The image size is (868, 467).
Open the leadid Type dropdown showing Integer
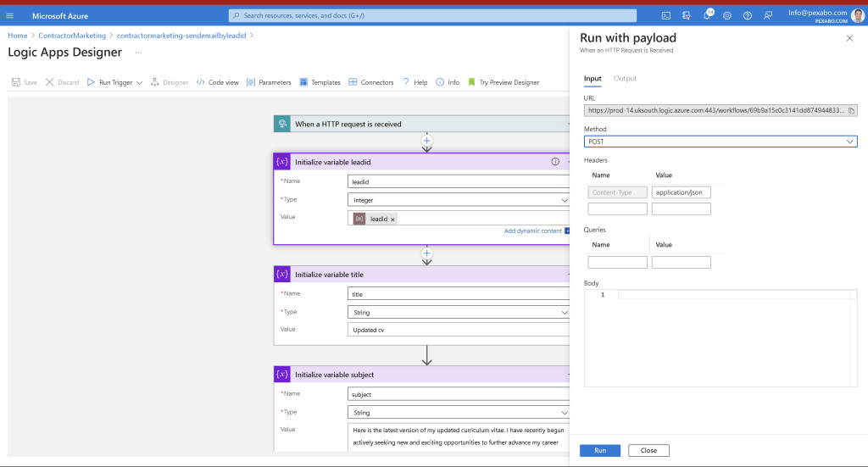pos(459,200)
